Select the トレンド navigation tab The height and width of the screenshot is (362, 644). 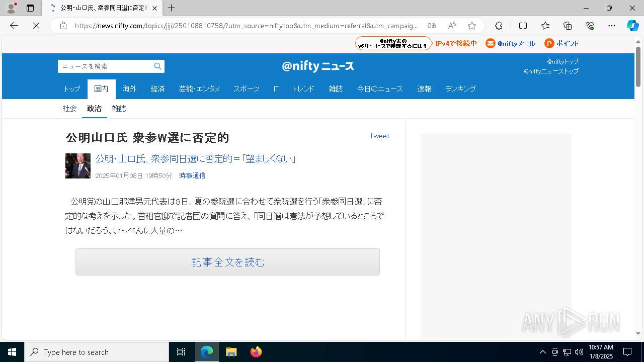click(303, 89)
